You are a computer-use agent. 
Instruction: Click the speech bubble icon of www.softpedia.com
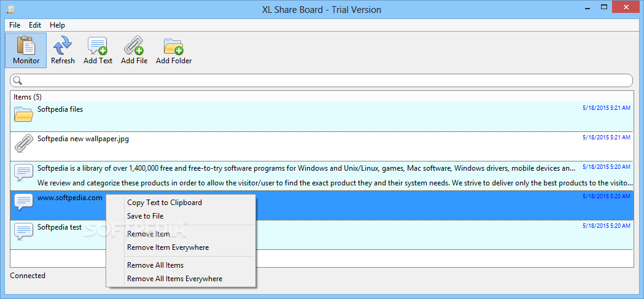[23, 203]
